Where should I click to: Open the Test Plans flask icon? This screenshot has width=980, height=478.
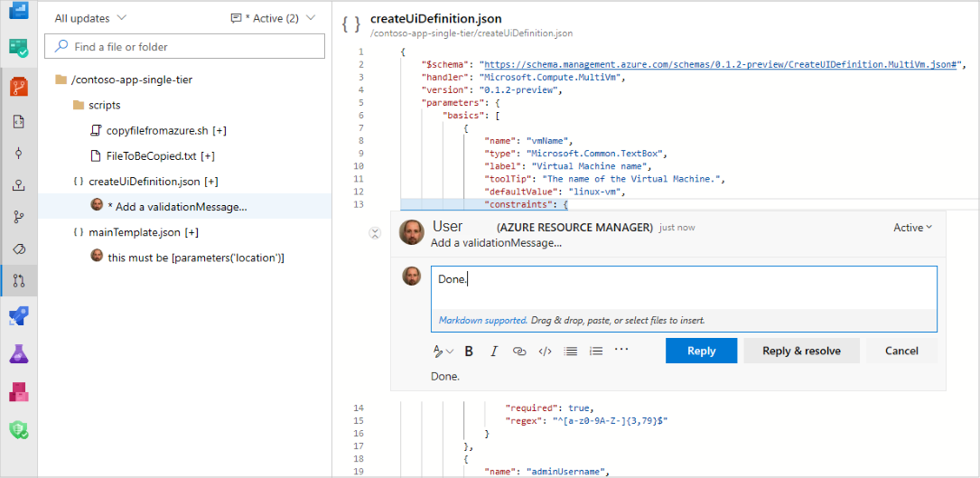click(x=19, y=354)
